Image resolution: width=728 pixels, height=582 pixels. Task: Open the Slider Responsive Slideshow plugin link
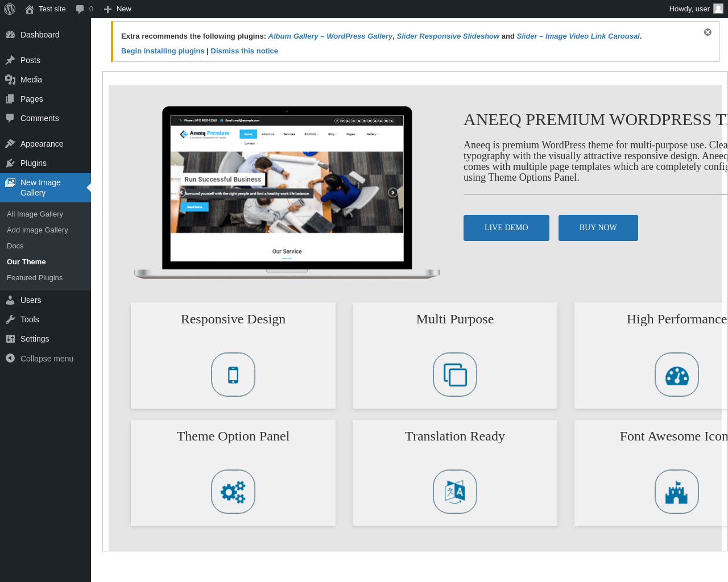click(448, 36)
